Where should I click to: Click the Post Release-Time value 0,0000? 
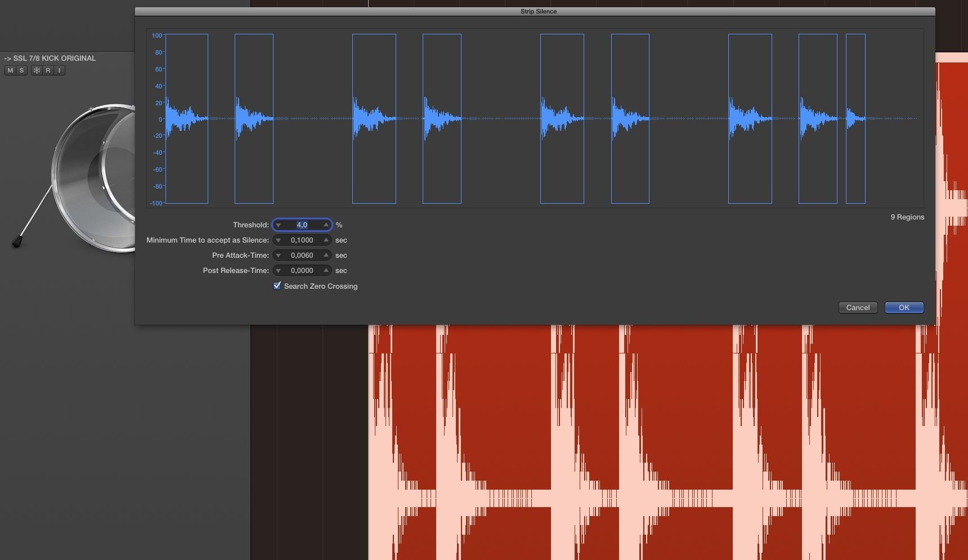point(302,271)
